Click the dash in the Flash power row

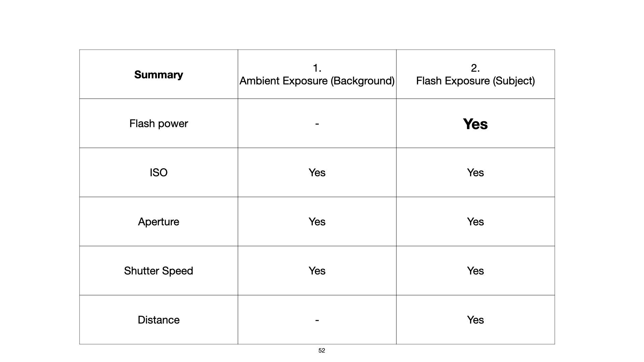(317, 124)
